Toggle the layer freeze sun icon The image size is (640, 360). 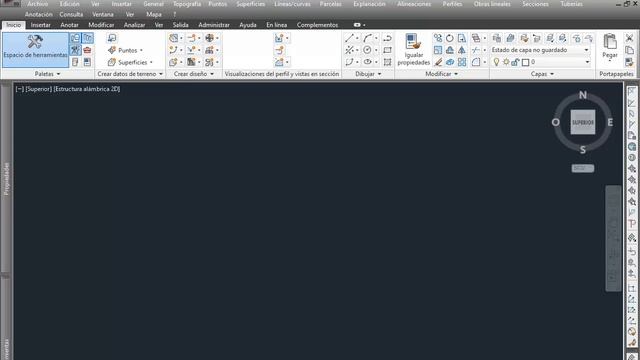(506, 62)
